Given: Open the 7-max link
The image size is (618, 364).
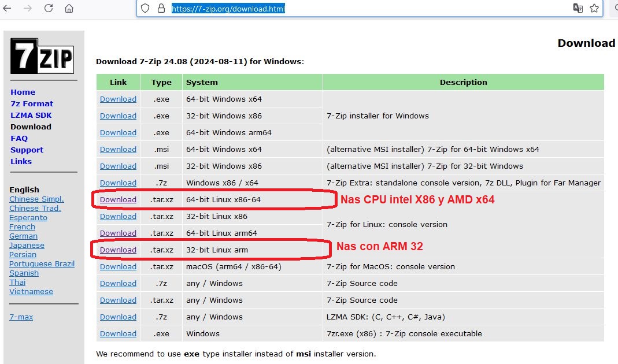Looking at the screenshot, I should 21,317.
